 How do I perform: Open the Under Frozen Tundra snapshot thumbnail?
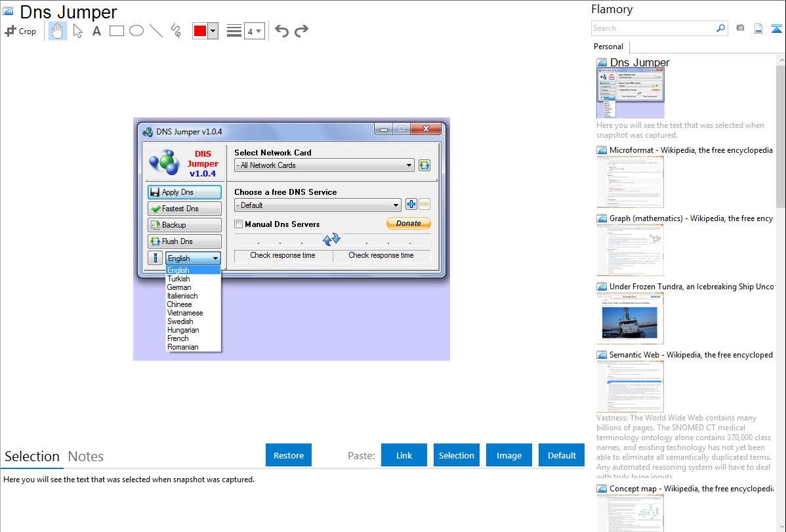coord(630,318)
